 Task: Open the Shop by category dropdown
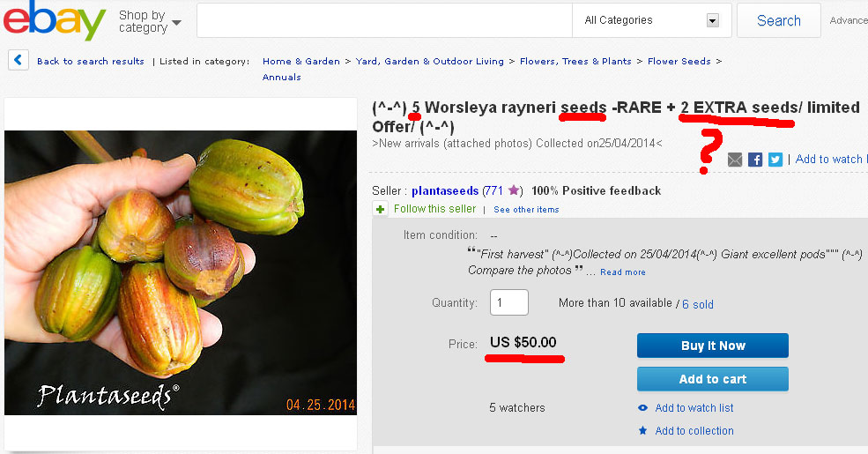pos(150,21)
